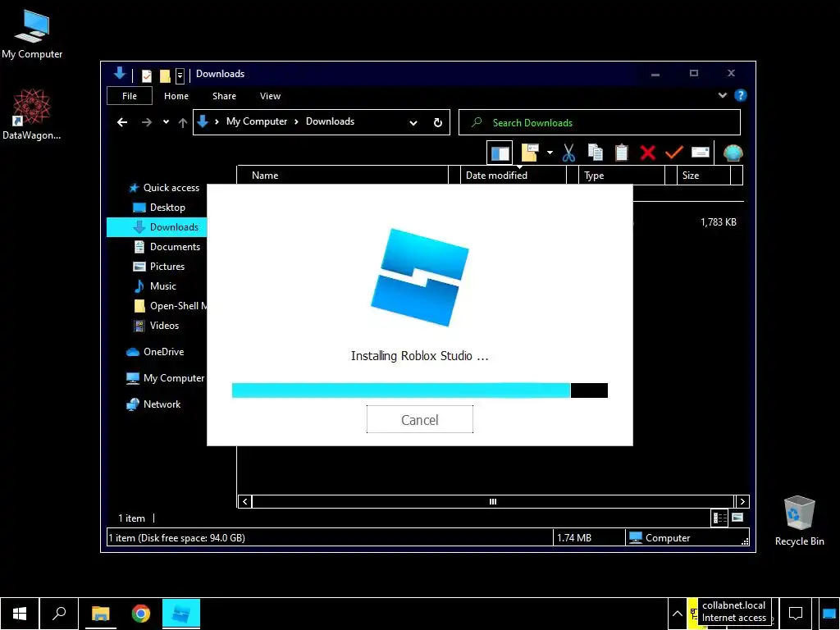Go back using the back arrow
Screen dimensions: 840x630
point(122,122)
